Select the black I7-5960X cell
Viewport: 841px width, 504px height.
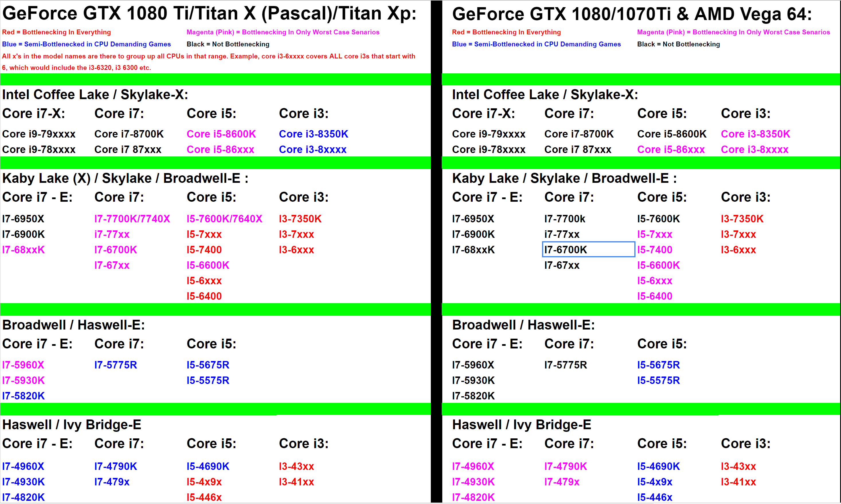(473, 365)
